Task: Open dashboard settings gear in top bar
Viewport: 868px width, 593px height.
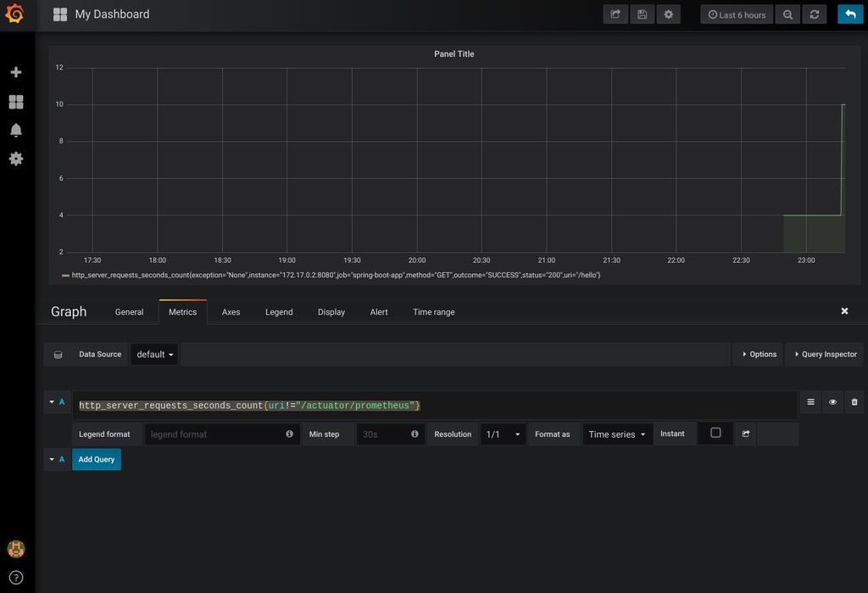Action: (x=669, y=14)
